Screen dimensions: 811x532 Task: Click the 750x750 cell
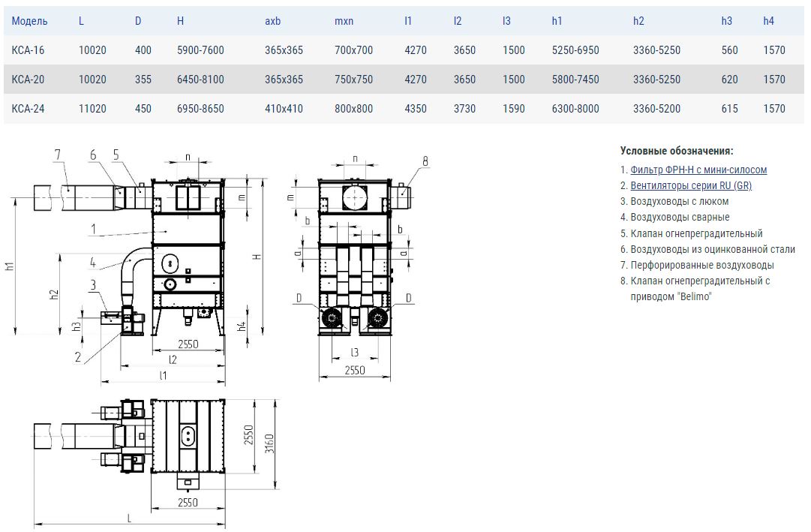pos(354,80)
